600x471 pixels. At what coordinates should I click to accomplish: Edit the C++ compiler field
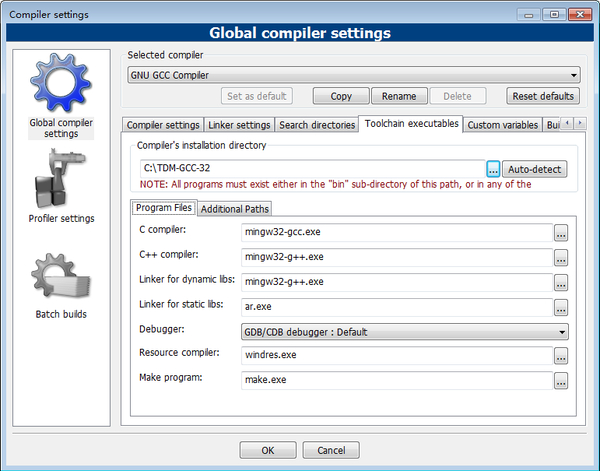(397, 257)
